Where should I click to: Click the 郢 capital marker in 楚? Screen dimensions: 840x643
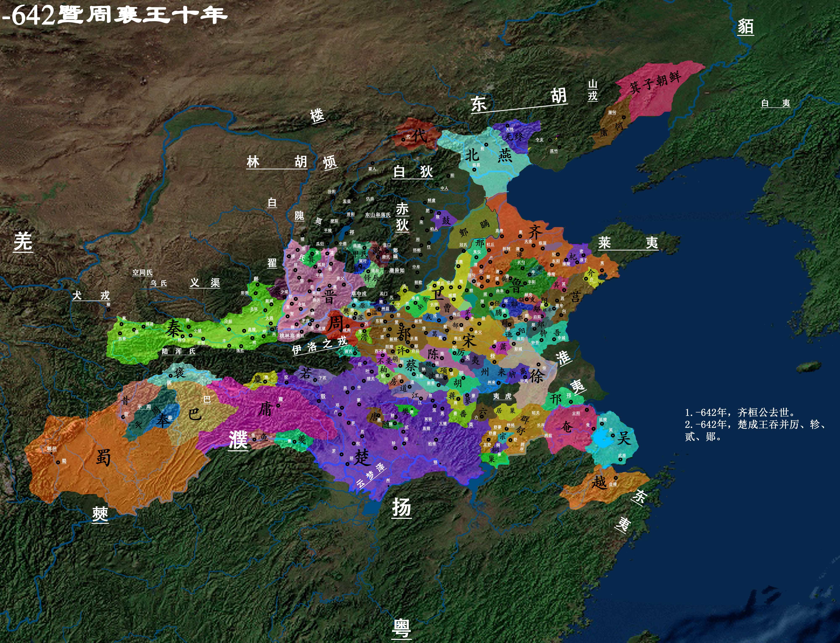coord(348,464)
